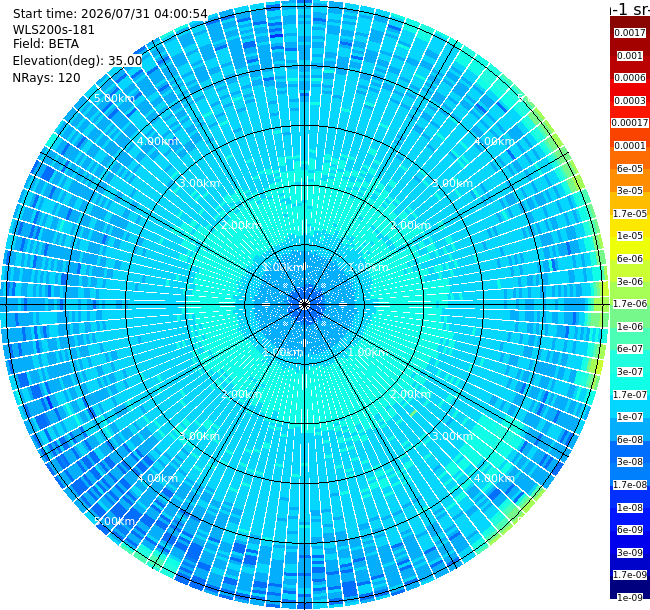Click the lower-right 3.00km range label
This screenshot has width=650, height=610.
[452, 436]
